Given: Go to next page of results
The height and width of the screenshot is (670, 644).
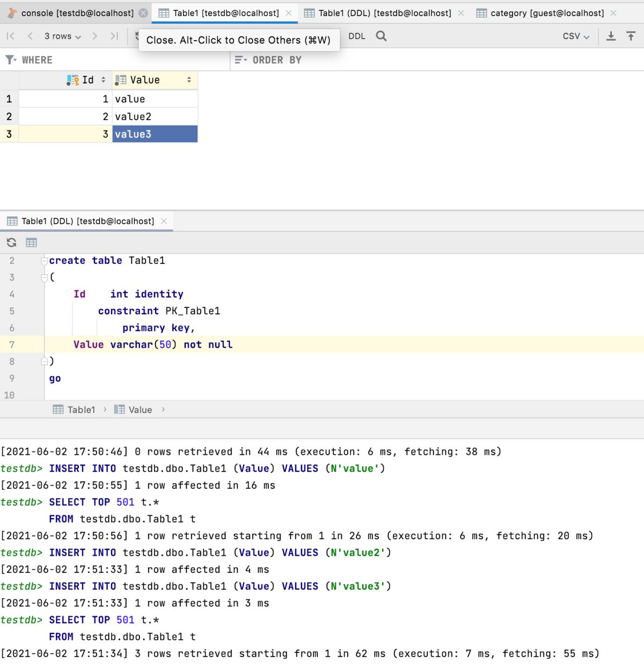Looking at the screenshot, I should [95, 36].
